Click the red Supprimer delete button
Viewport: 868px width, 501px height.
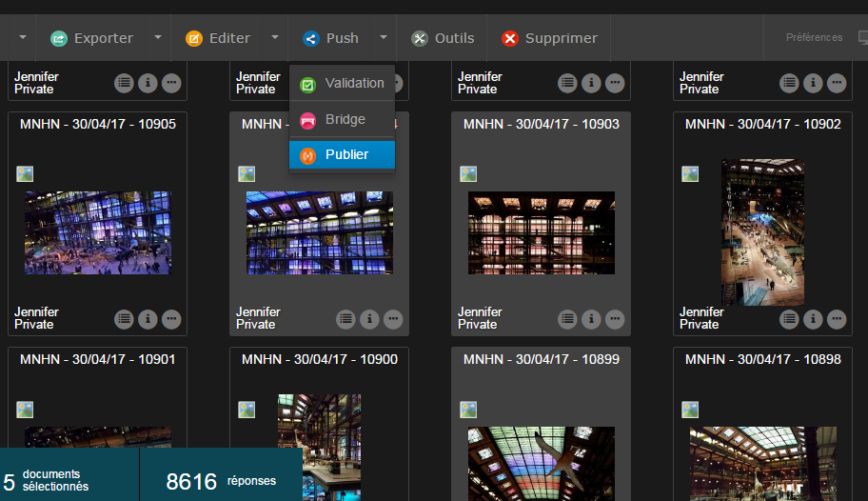coord(549,38)
